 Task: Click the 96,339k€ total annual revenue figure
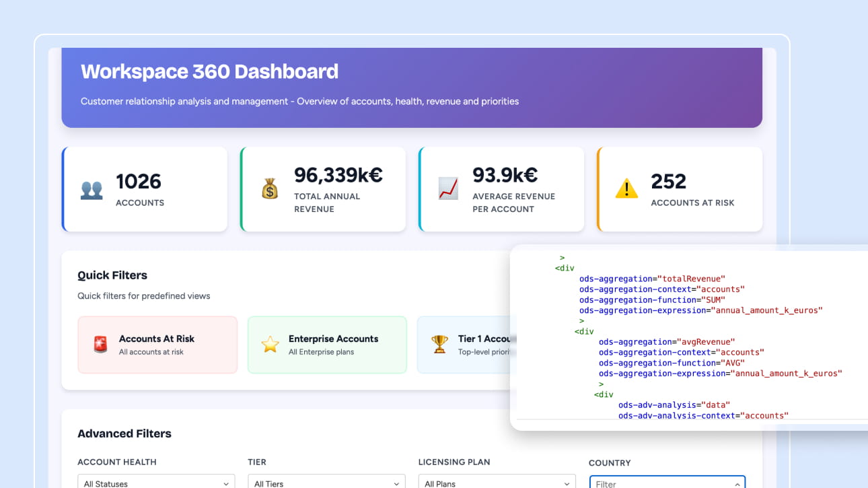tap(338, 175)
